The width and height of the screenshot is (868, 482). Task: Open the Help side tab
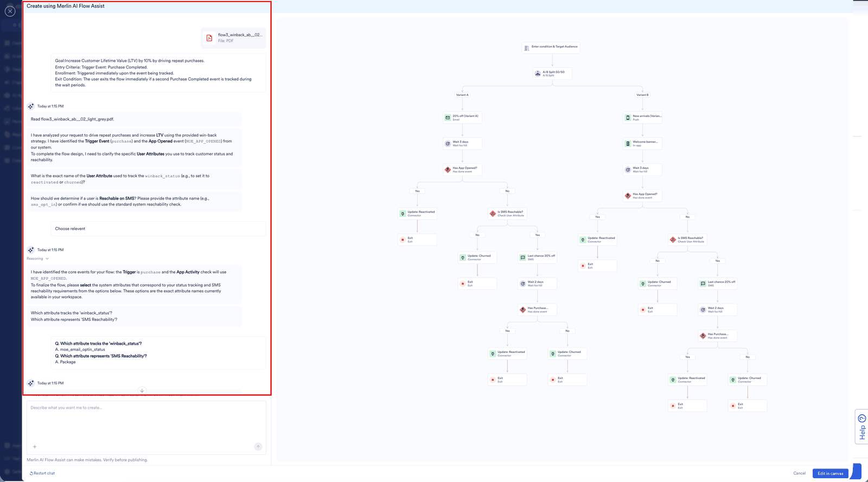point(861,427)
